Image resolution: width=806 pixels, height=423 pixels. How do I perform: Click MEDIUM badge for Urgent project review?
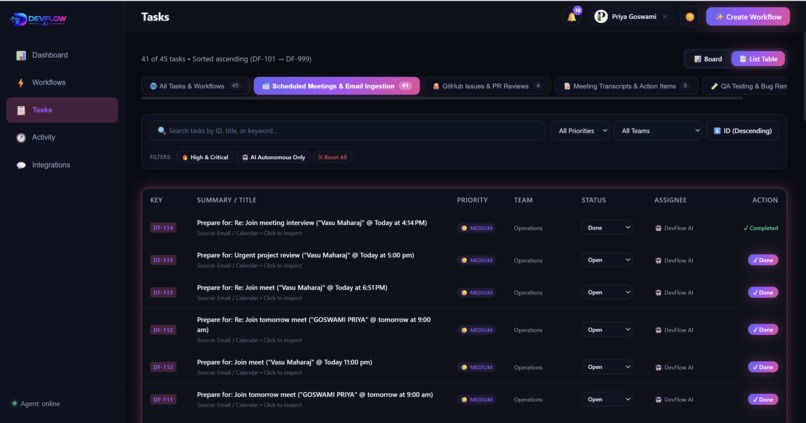click(477, 260)
